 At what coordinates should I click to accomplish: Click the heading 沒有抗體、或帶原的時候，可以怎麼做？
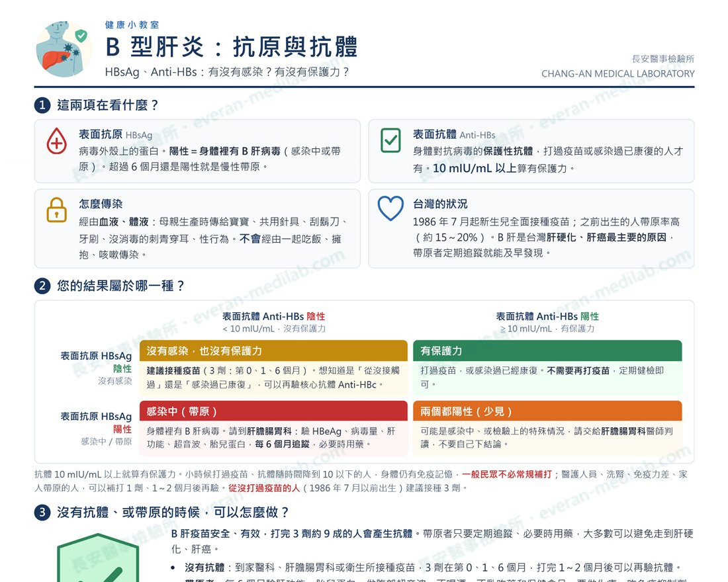173,513
